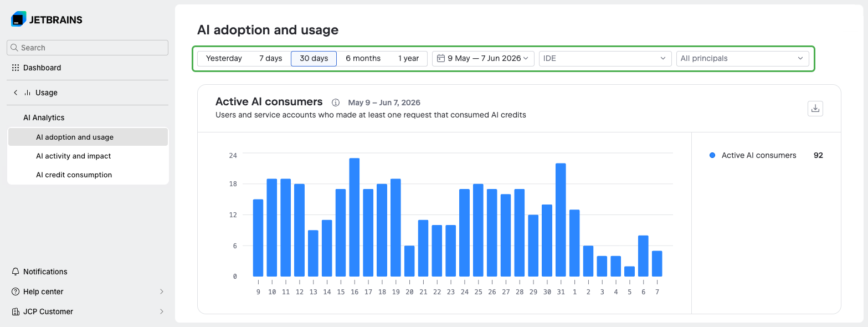Select the 30 days time range

314,58
